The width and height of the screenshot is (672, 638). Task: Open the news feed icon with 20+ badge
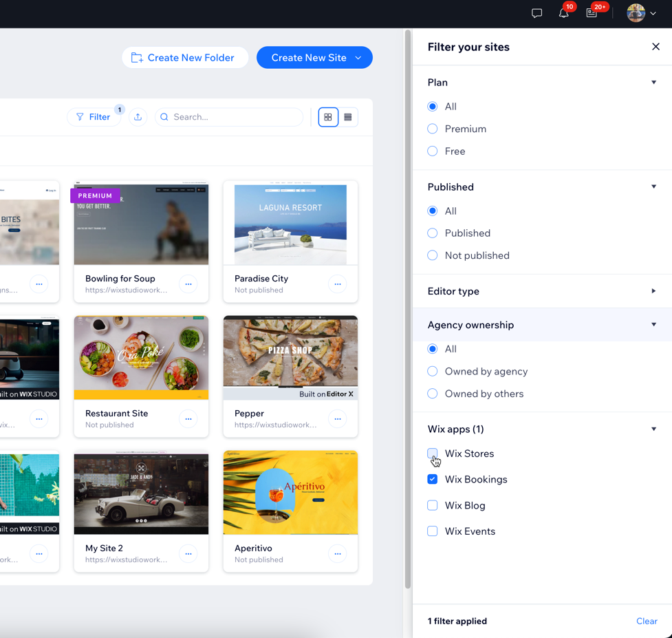tap(592, 13)
